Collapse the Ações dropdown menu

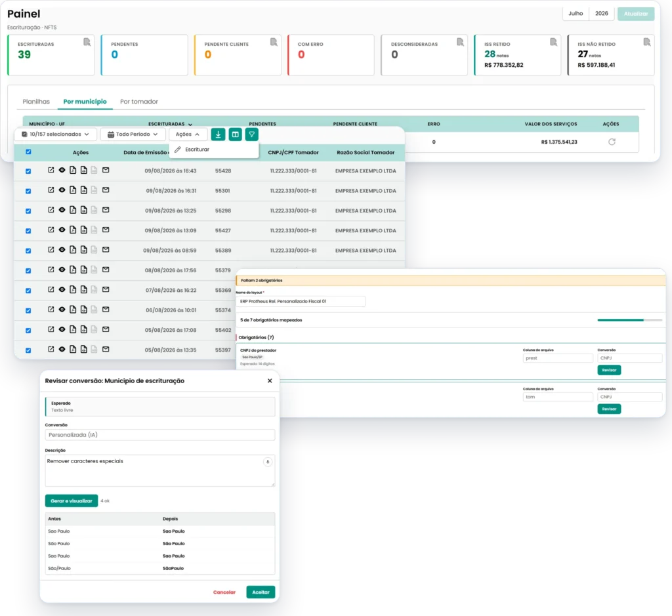click(188, 134)
